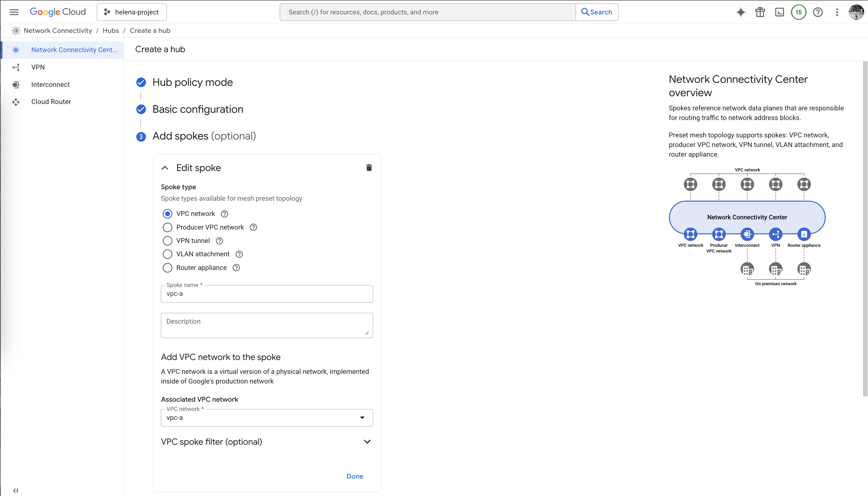Collapse the Edit spoke panel

coord(165,168)
